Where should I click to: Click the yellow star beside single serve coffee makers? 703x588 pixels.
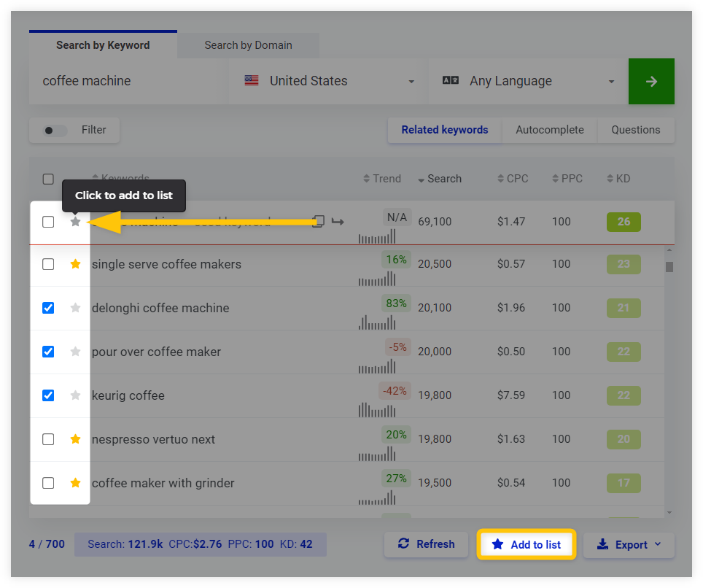pos(75,264)
